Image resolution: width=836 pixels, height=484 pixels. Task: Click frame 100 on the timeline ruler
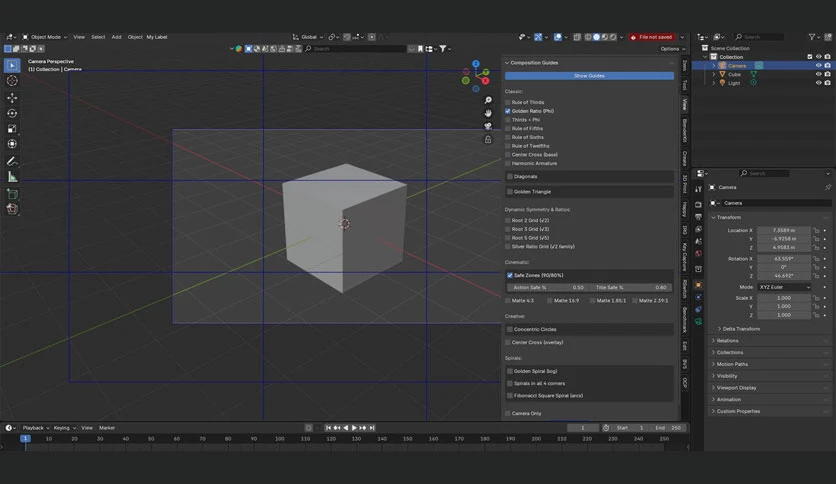click(279, 439)
